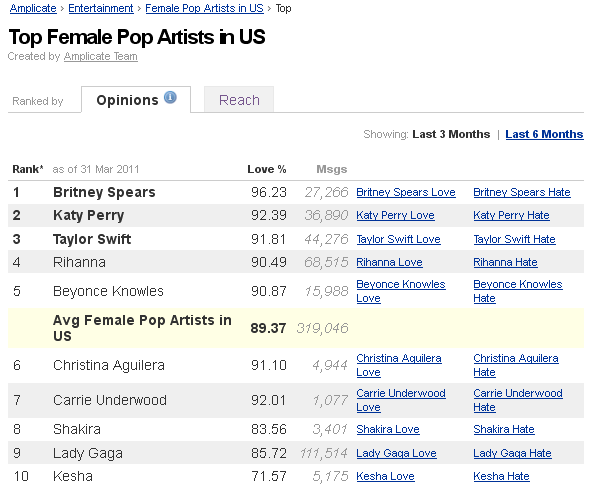Switch to the Reach tab
Viewport: 594px width, 491px height.
pyautogui.click(x=239, y=100)
